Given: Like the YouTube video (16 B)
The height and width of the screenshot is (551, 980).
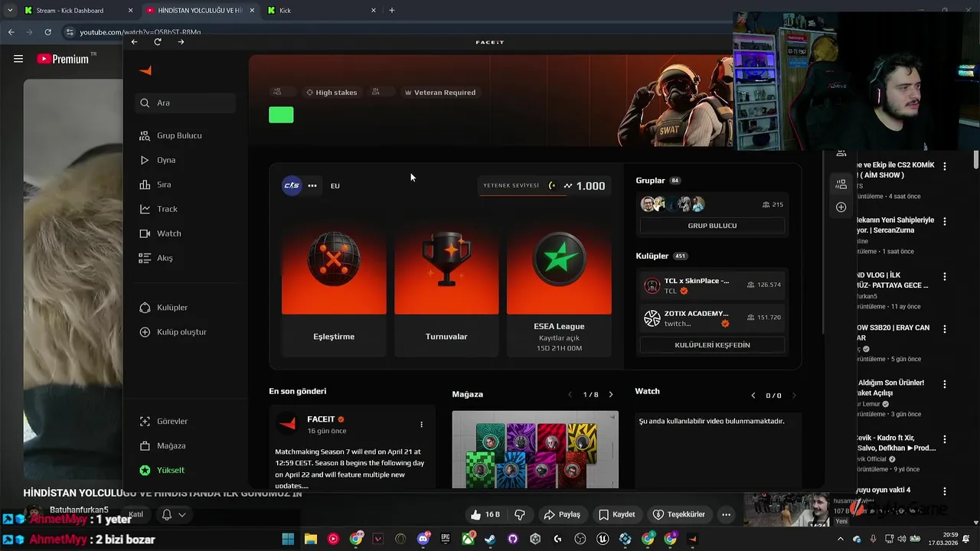Looking at the screenshot, I should point(485,514).
